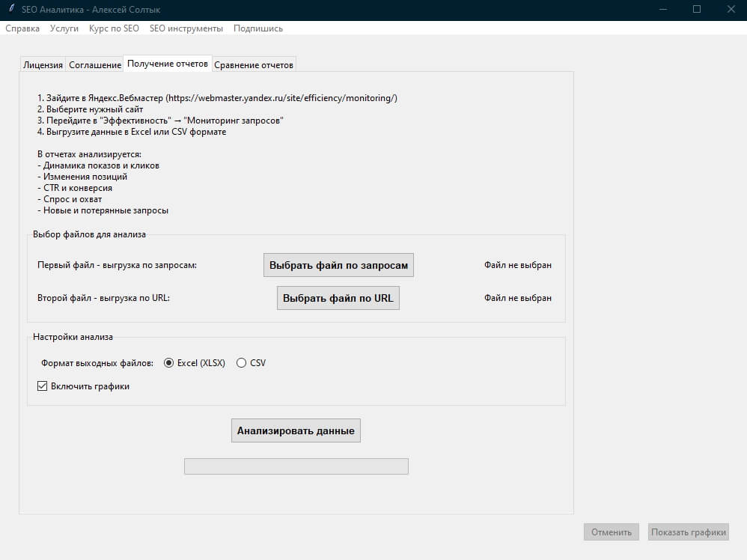Open the Курс по SEO menu
This screenshot has height=560, width=747.
click(114, 28)
